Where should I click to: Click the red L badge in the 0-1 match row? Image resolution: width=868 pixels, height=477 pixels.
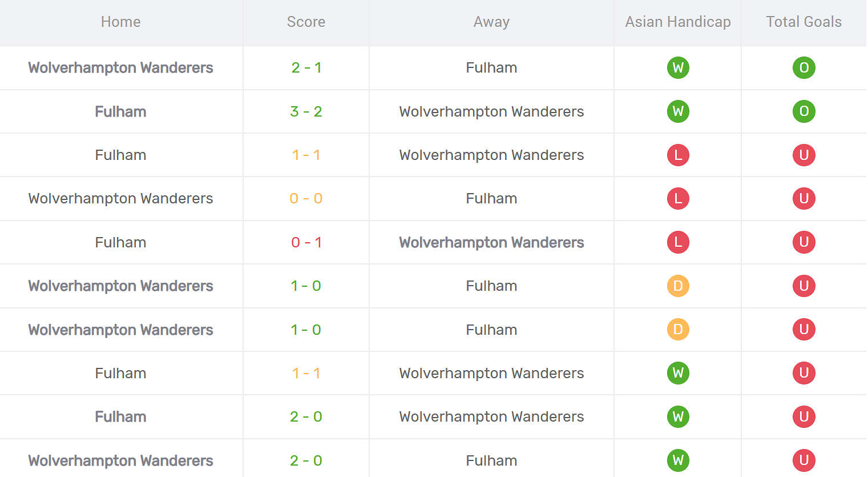pyautogui.click(x=678, y=242)
